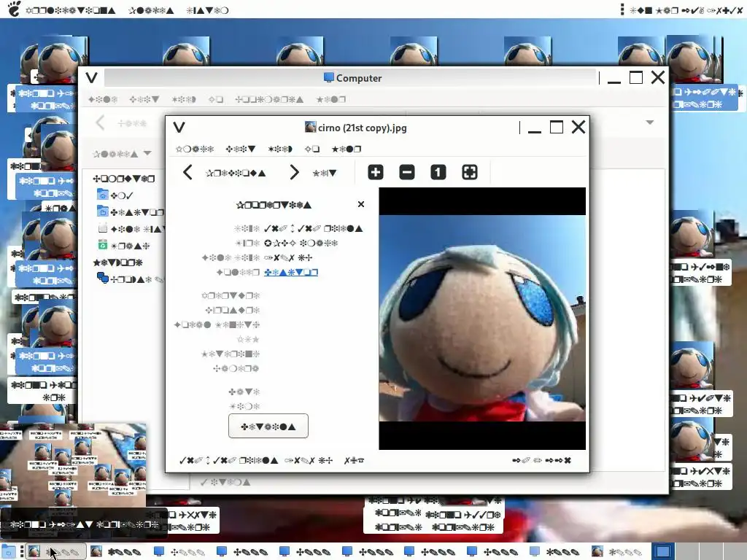Click the GNOME foot icon in top panel
This screenshot has height=560, width=747.
tap(14, 9)
